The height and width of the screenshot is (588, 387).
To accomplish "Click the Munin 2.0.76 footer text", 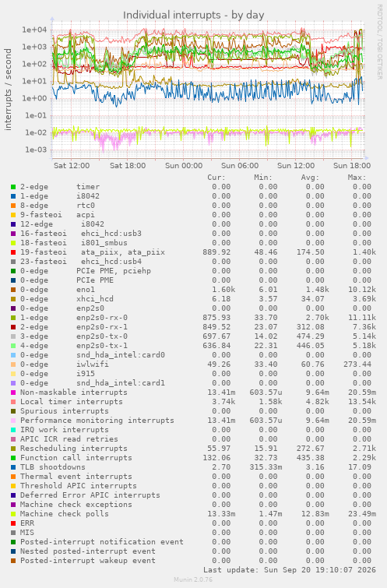I will pos(193,579).
